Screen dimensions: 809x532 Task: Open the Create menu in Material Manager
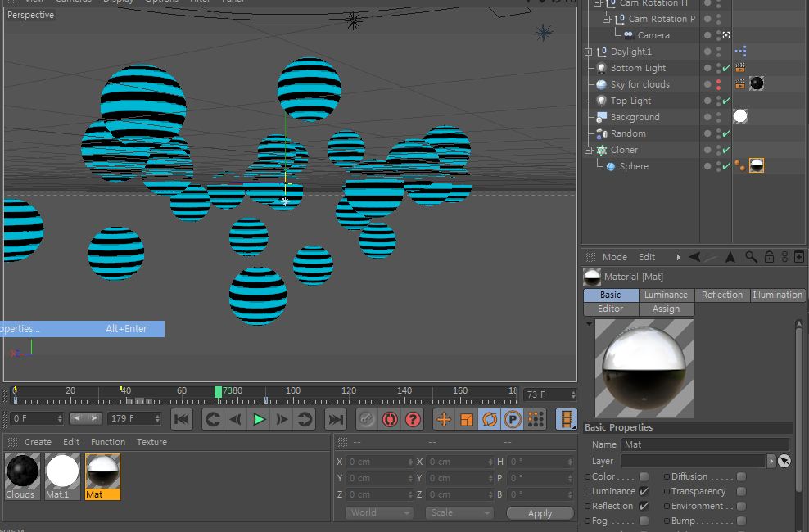tap(38, 442)
